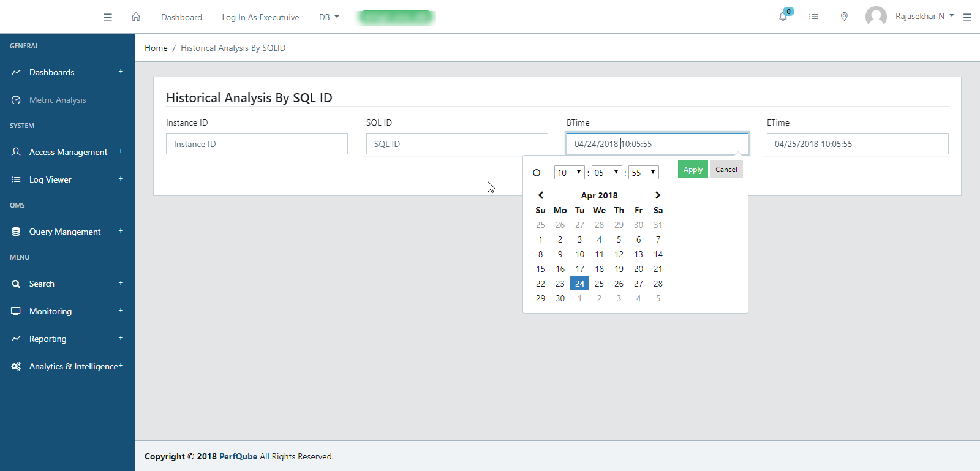Expand the DB dropdown menu
The width and height of the screenshot is (980, 471).
click(329, 17)
